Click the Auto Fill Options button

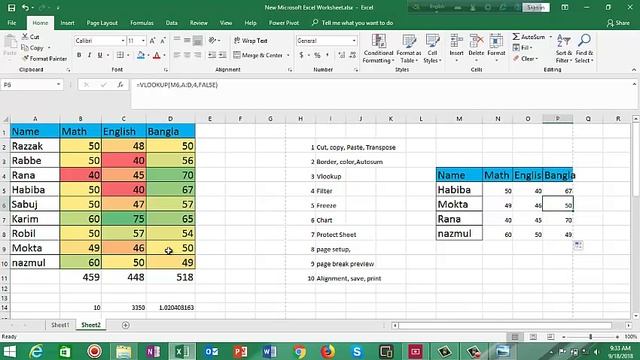pos(578,245)
